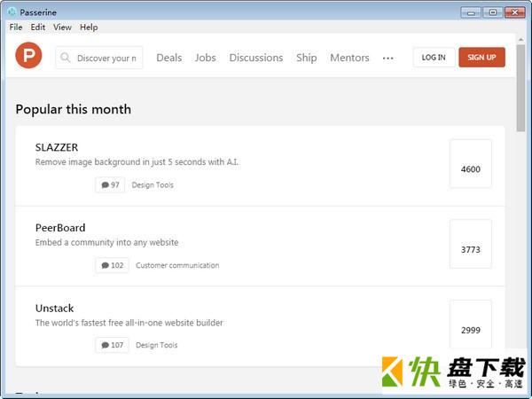Click the Customer communication topic tag
Viewport: 532px width, 399px height.
pos(177,265)
